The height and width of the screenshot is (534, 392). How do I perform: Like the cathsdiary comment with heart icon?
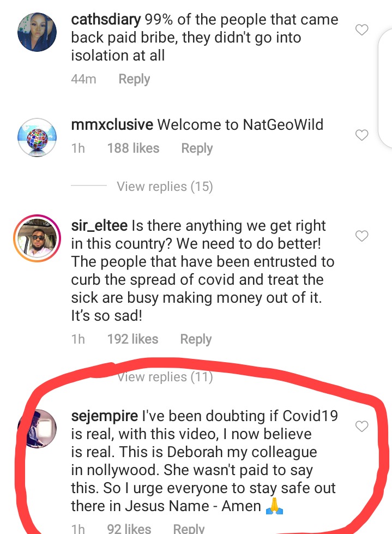click(361, 30)
